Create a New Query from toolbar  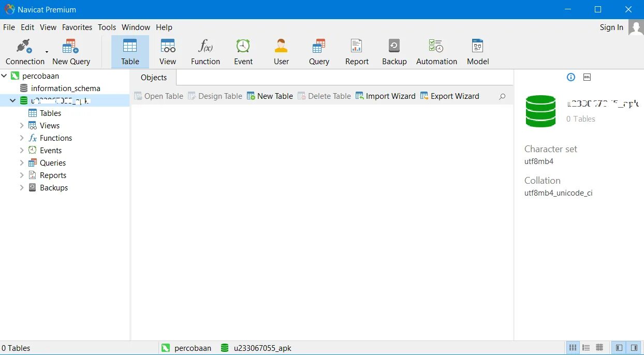71,52
